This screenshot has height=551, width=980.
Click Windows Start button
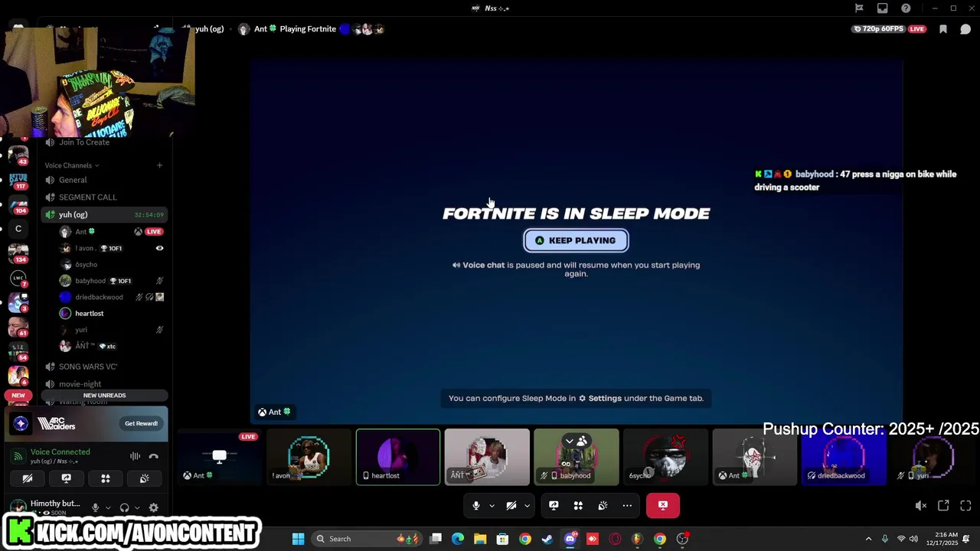(298, 539)
